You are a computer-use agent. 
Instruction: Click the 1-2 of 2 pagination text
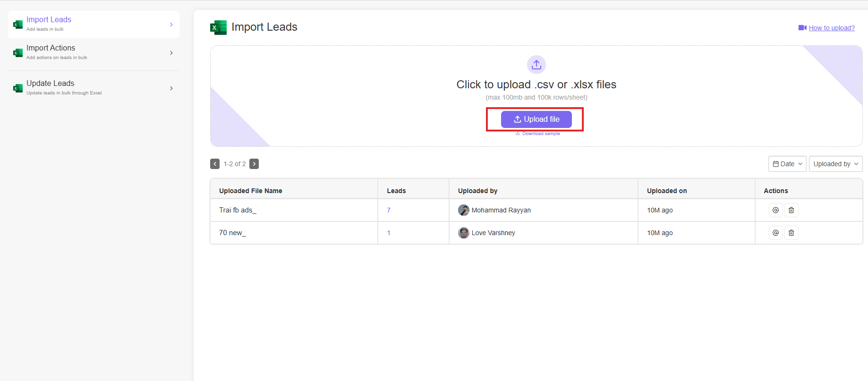pos(235,164)
